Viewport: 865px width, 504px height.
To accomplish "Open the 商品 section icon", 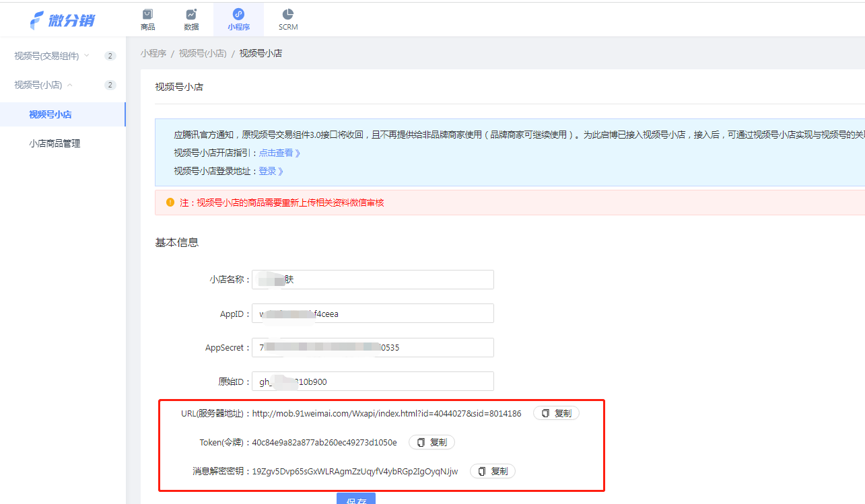I will [147, 15].
